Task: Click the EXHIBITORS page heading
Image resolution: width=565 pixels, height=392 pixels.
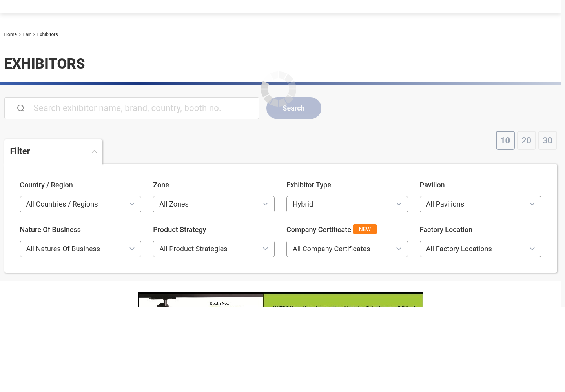Action: [45, 64]
